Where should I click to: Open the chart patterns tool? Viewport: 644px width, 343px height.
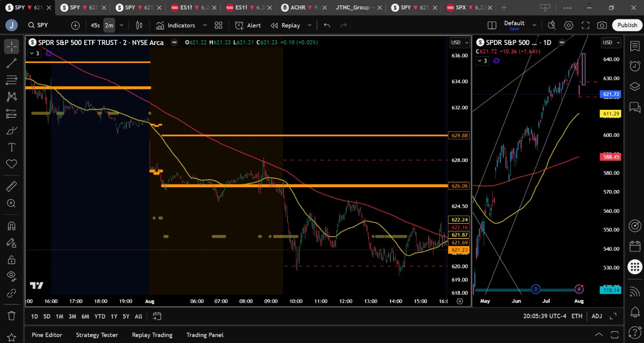click(x=12, y=97)
